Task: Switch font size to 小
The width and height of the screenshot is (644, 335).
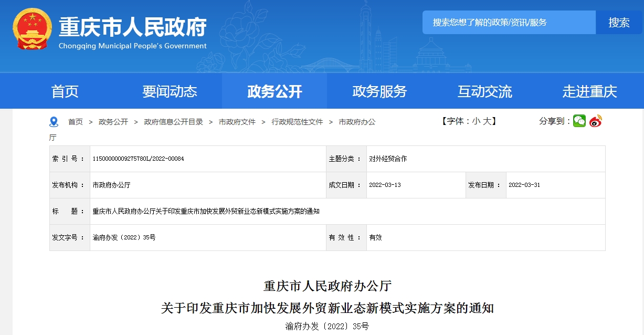Action: coord(476,120)
